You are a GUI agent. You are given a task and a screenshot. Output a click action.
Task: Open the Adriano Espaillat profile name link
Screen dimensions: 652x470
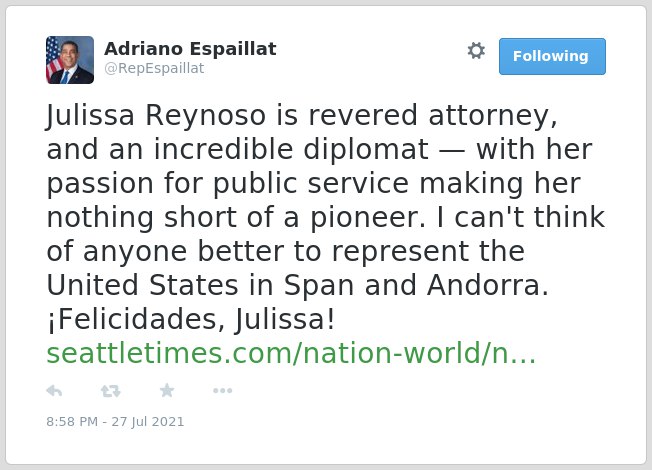[x=190, y=49]
